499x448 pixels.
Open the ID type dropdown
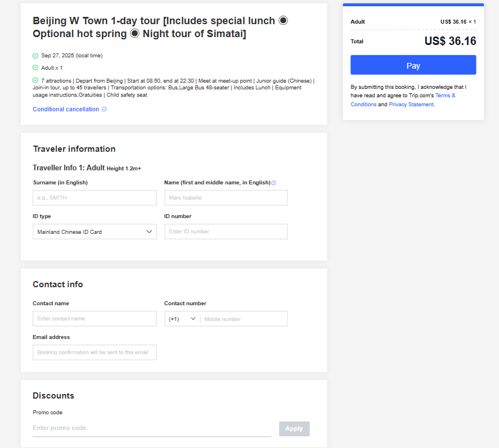pyautogui.click(x=94, y=231)
